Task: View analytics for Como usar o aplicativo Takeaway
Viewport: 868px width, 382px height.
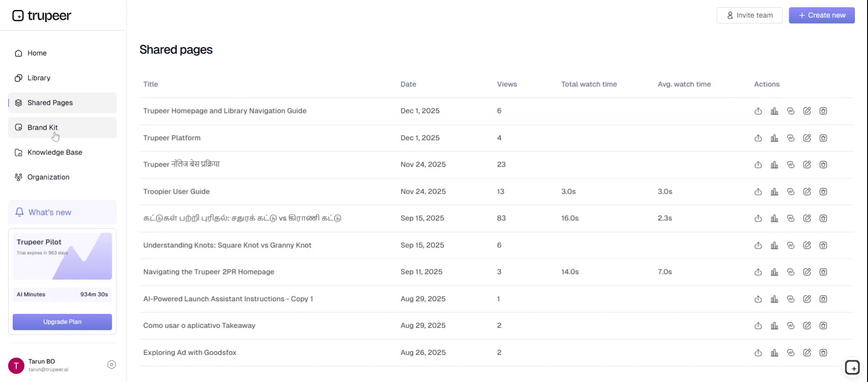Action: pyautogui.click(x=774, y=326)
